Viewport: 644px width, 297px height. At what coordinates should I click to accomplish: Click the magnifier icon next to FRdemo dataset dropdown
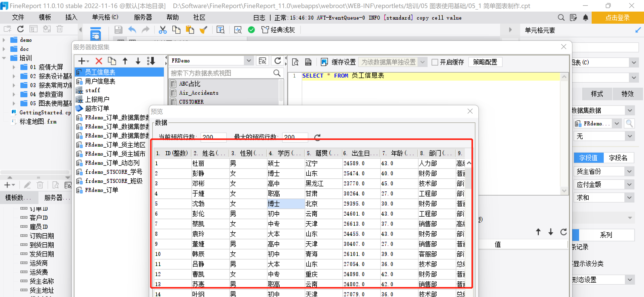click(629, 123)
